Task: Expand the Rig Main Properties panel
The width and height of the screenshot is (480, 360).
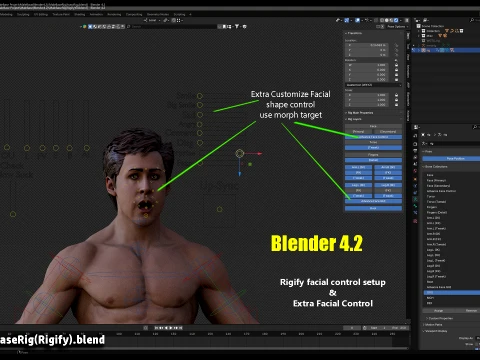Action: coord(360,113)
